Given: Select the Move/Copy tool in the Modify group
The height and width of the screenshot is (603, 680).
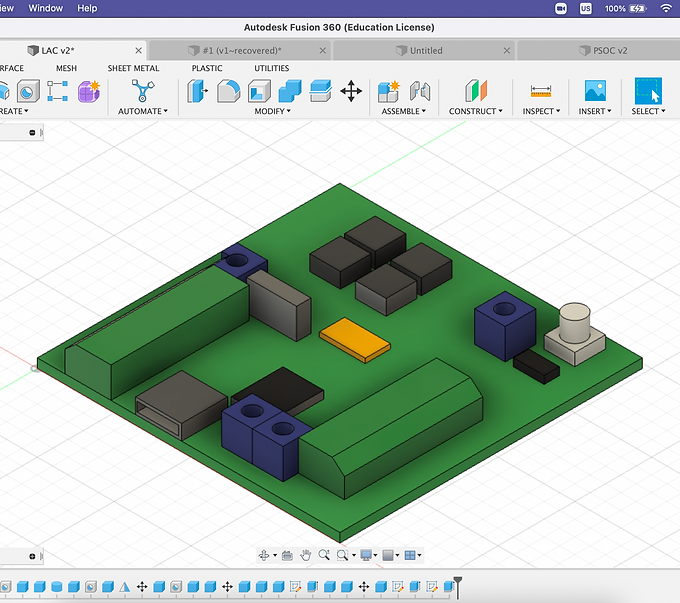Looking at the screenshot, I should (x=351, y=91).
